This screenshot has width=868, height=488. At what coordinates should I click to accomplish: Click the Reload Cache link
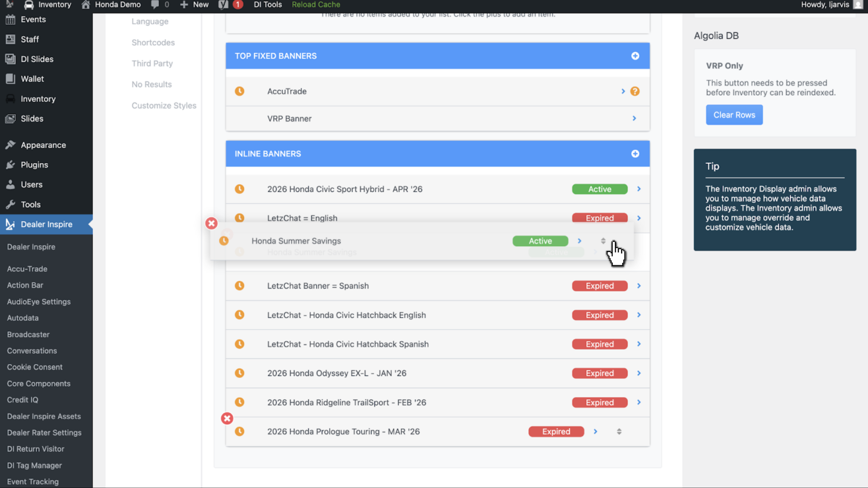(316, 4)
